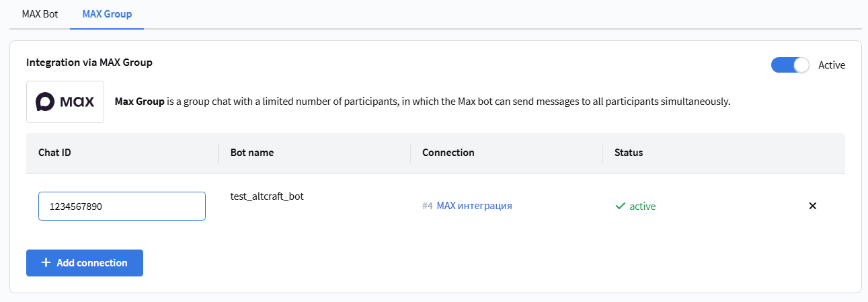Click the MAX logo thumbnail
Viewport: 868px width, 302px height.
coord(65,102)
